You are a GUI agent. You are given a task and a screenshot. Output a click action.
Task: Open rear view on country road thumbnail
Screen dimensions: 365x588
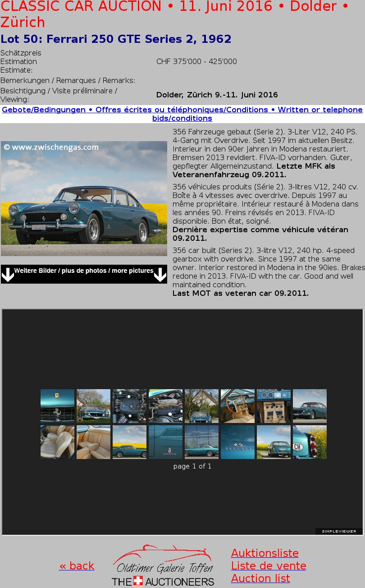274,442
